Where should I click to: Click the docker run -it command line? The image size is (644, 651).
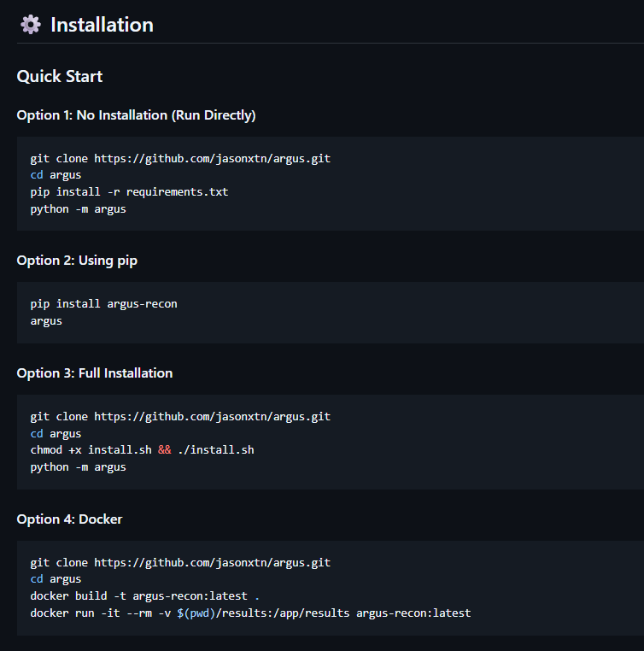tap(250, 613)
